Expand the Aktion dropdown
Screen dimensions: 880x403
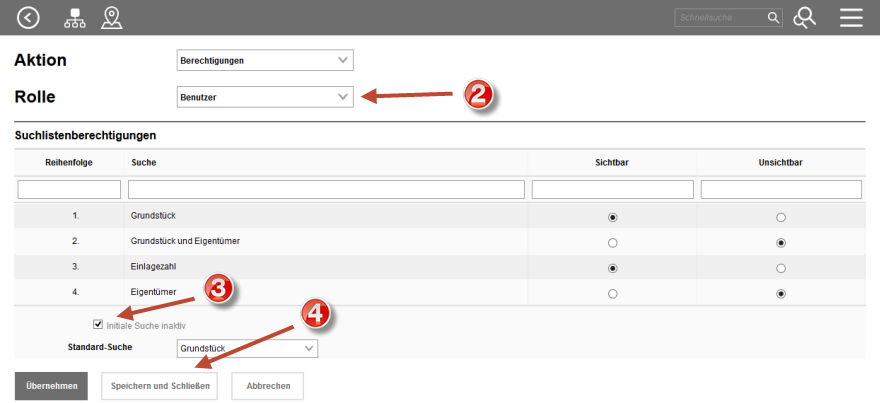264,60
